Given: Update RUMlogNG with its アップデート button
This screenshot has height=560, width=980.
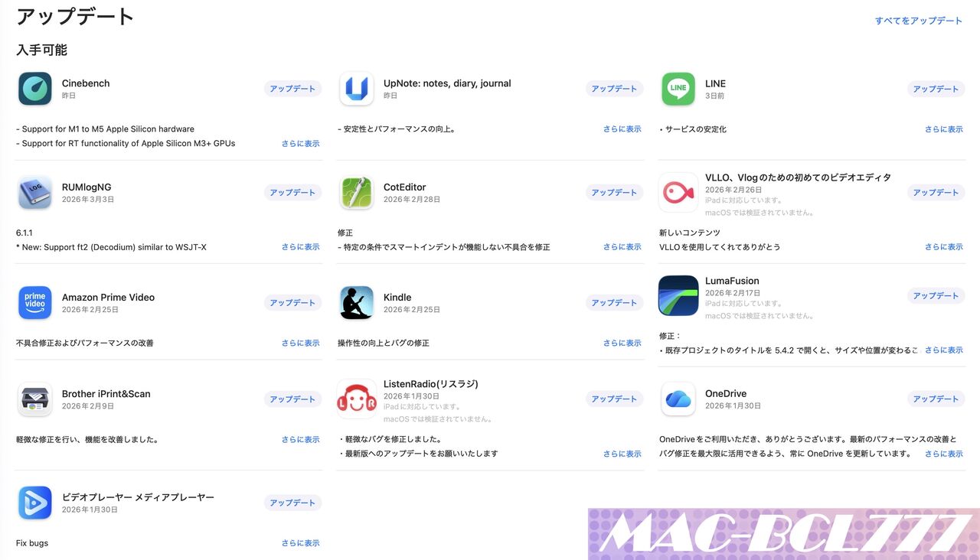Looking at the screenshot, I should click(292, 193).
